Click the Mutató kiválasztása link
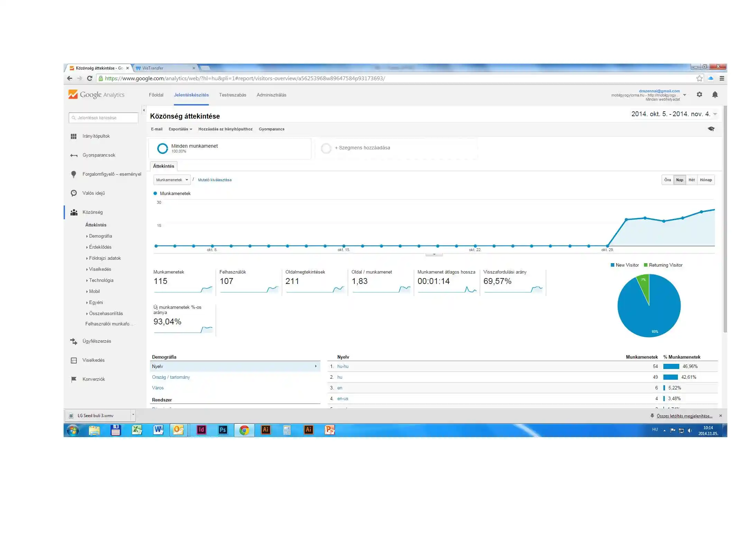 point(214,180)
